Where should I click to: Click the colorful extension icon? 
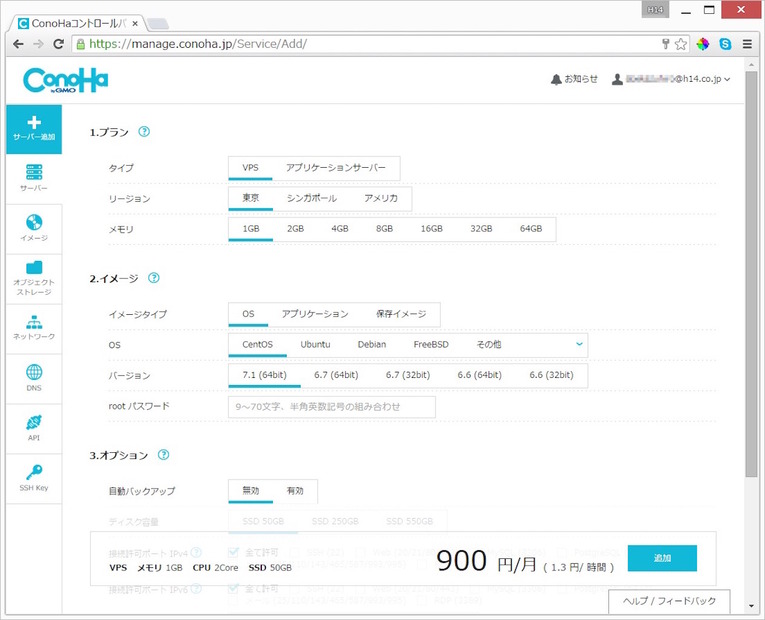pos(703,44)
